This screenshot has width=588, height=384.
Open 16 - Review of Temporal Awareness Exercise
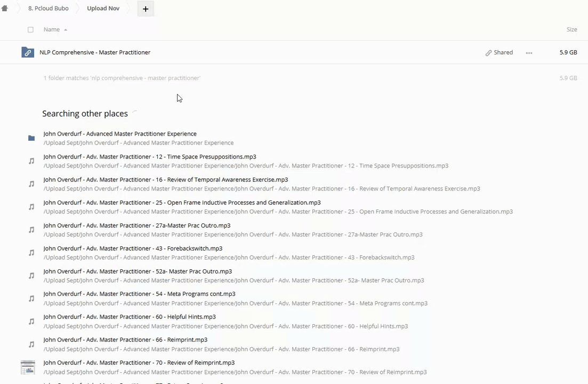(165, 180)
